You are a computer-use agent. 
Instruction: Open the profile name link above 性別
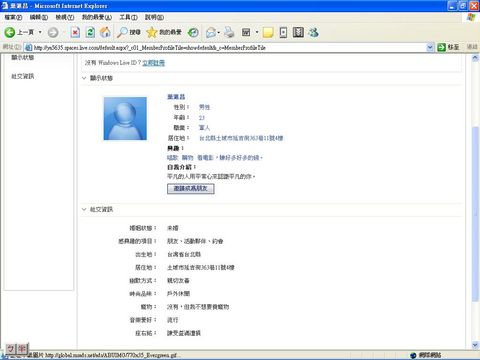[x=176, y=97]
